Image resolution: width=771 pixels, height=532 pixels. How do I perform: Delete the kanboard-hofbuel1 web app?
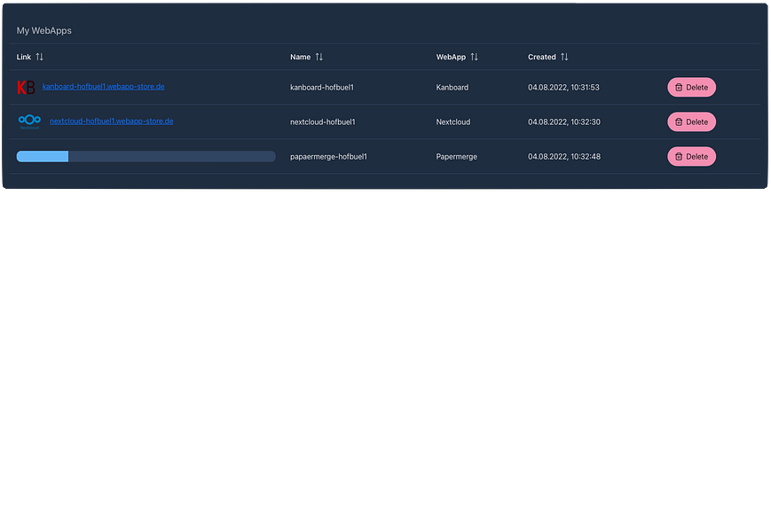(x=691, y=88)
